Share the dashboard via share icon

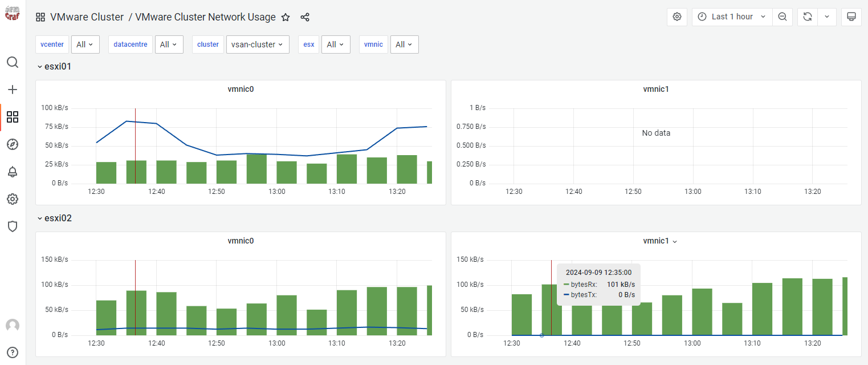(305, 17)
